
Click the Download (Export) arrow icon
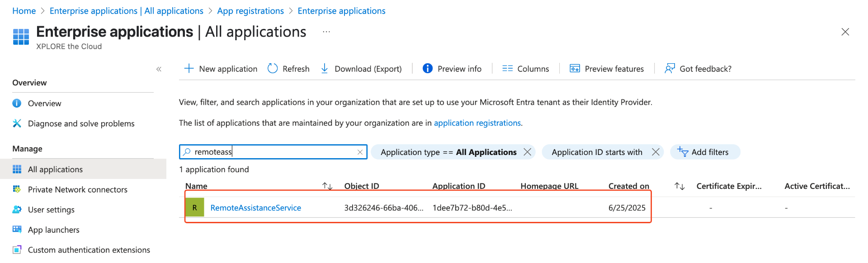(x=325, y=69)
